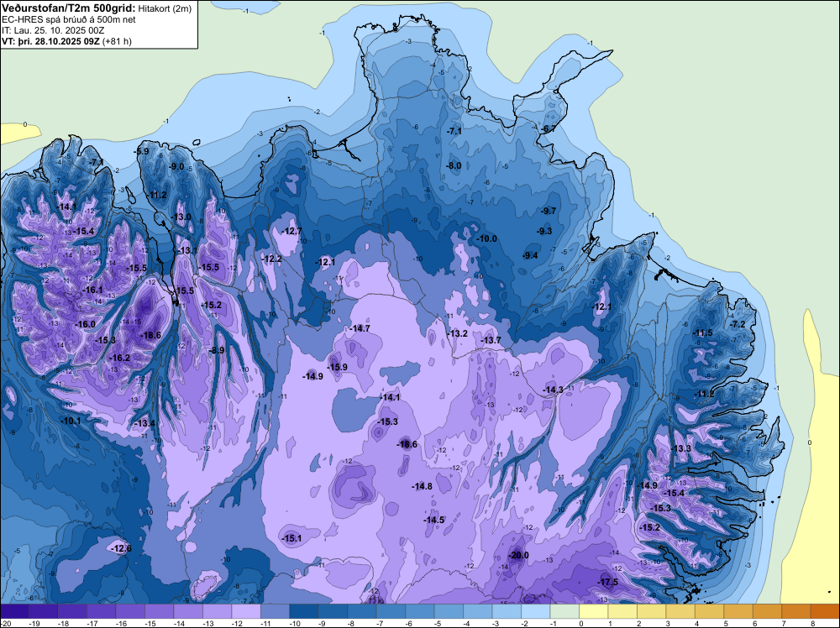Click the '-14.5' temperature label
Viewport: 840px width, 628px height.
[x=434, y=520]
